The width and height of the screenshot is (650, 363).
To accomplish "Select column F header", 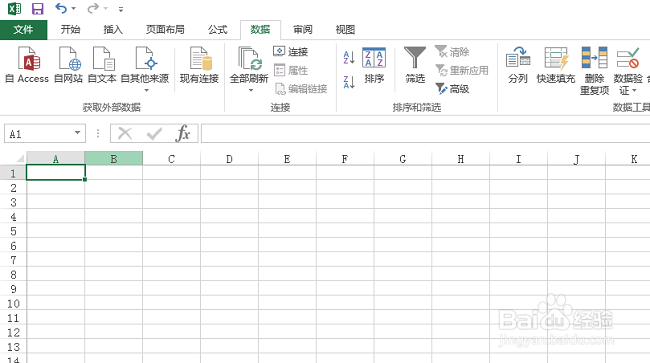I will [x=344, y=159].
